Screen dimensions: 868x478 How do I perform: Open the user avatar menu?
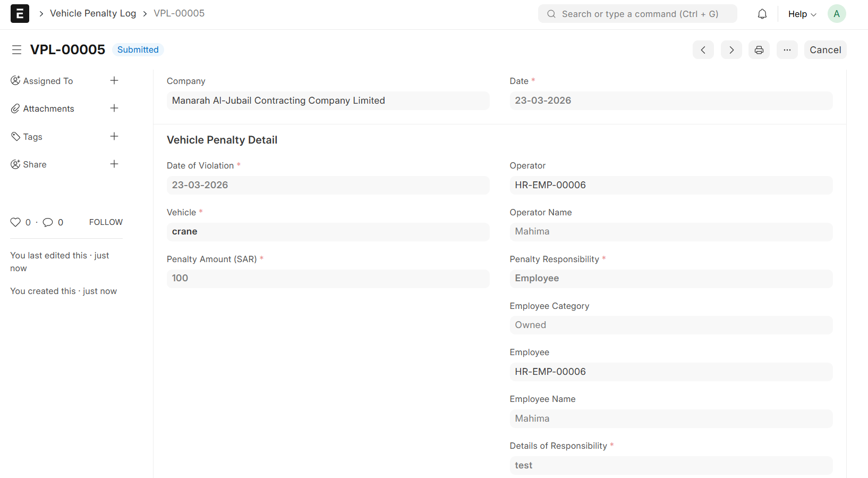pyautogui.click(x=836, y=14)
